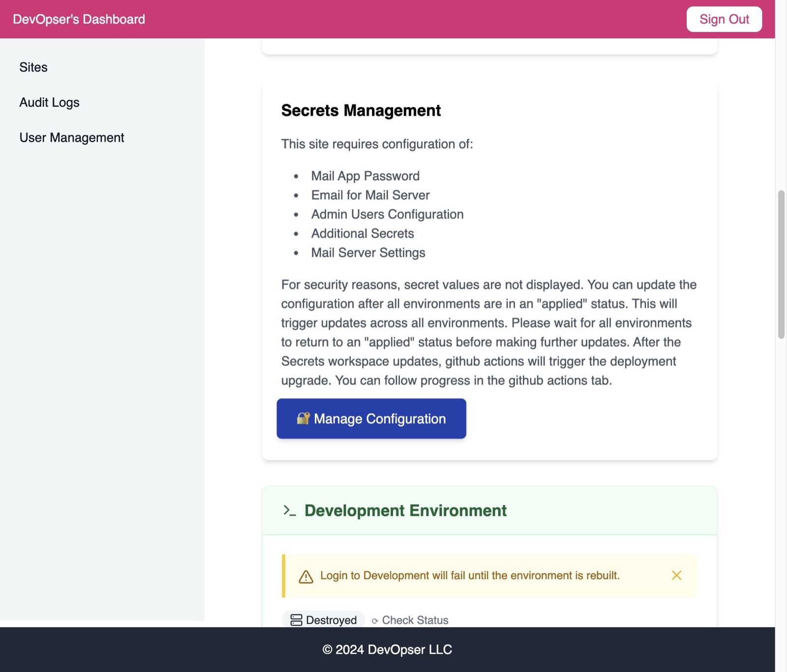Click the Destroyed status badge
Image resolution: width=787 pixels, height=672 pixels.
tap(323, 620)
